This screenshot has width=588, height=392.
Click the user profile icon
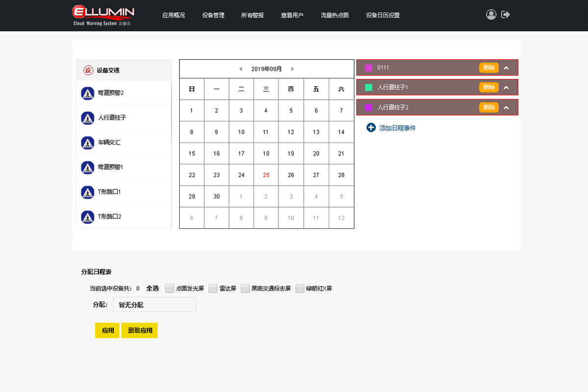[x=491, y=15]
